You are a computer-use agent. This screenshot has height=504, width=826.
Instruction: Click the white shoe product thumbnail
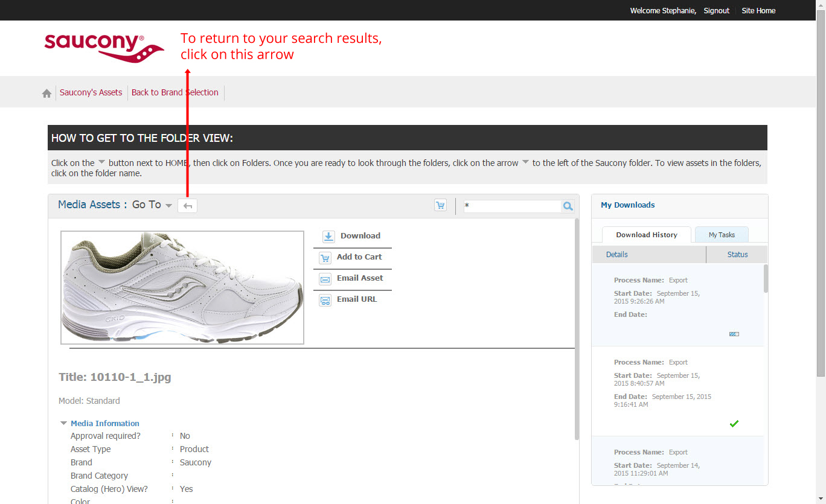pos(182,287)
